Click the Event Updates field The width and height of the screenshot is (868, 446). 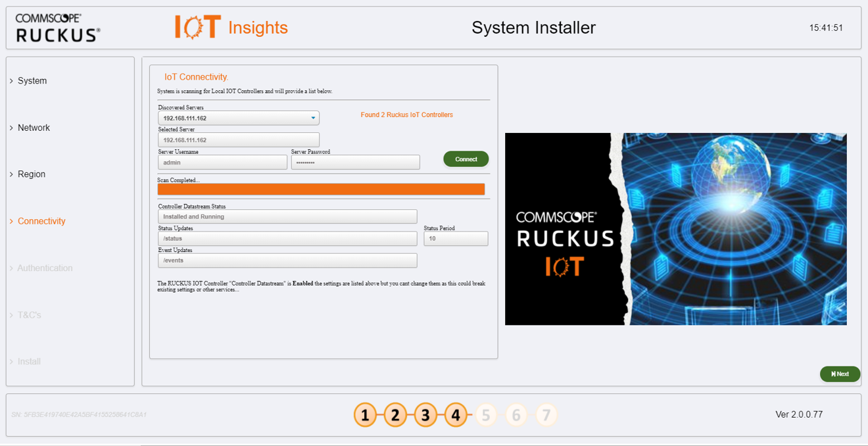click(287, 260)
